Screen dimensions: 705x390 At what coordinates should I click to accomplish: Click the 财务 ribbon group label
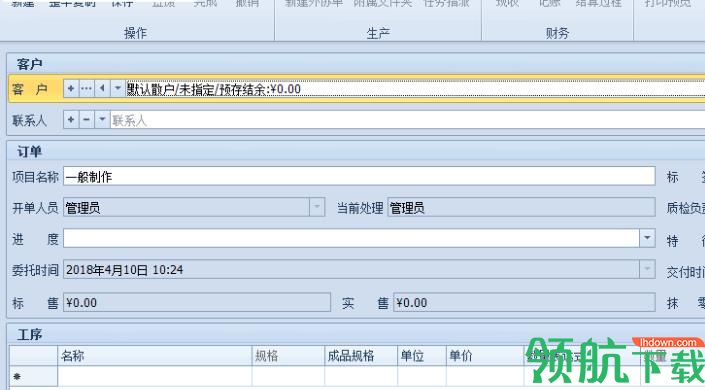(x=558, y=33)
